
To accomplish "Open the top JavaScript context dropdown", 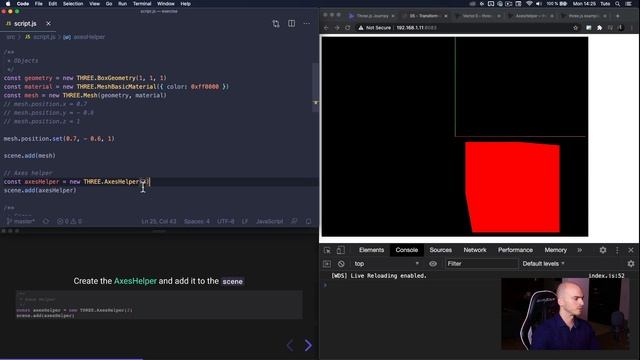I will 386,264.
